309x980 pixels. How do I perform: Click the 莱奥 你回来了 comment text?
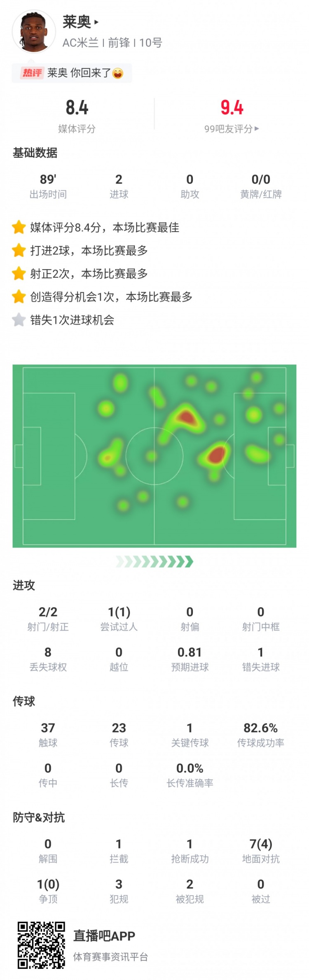click(x=79, y=73)
